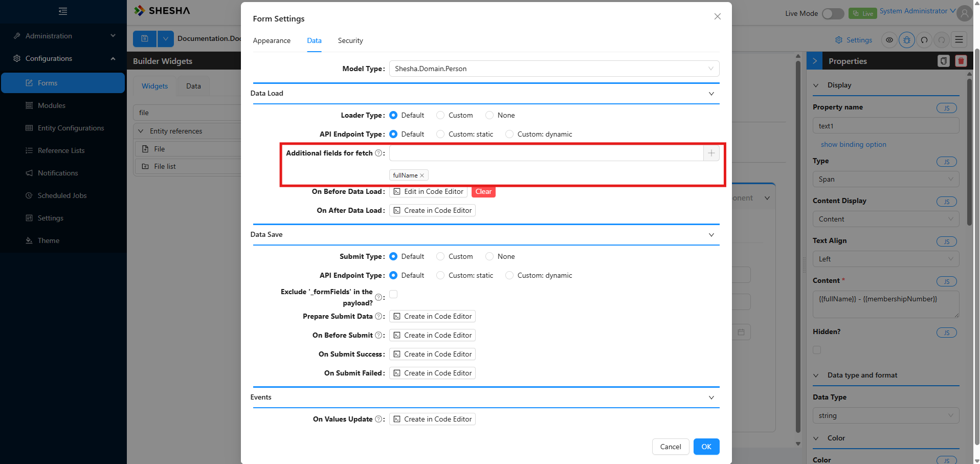Open the System Administrator menu
Viewport: 980px width, 464px height.
click(917, 11)
